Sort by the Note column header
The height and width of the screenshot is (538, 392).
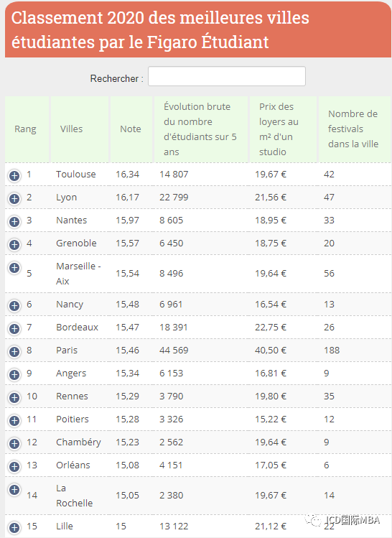(131, 129)
